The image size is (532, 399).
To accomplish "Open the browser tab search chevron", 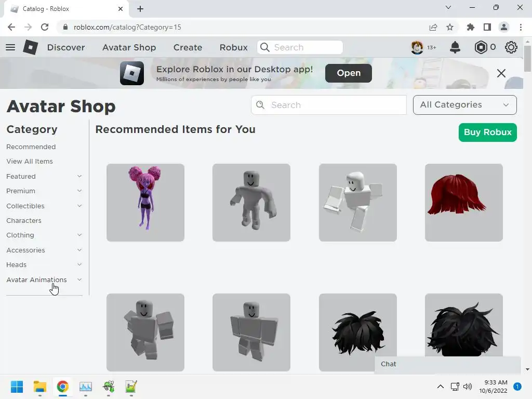I will click(448, 7).
